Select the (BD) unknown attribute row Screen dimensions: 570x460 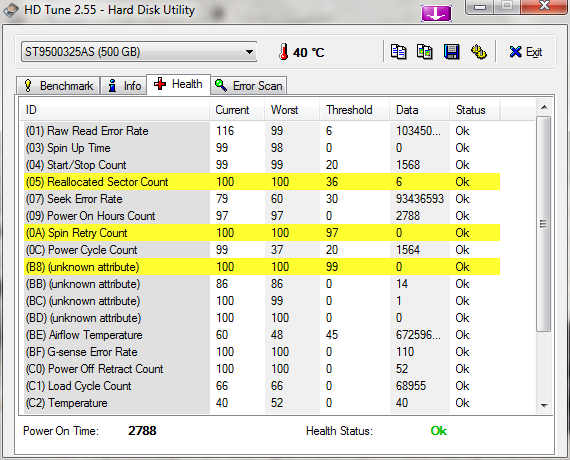pos(262,318)
